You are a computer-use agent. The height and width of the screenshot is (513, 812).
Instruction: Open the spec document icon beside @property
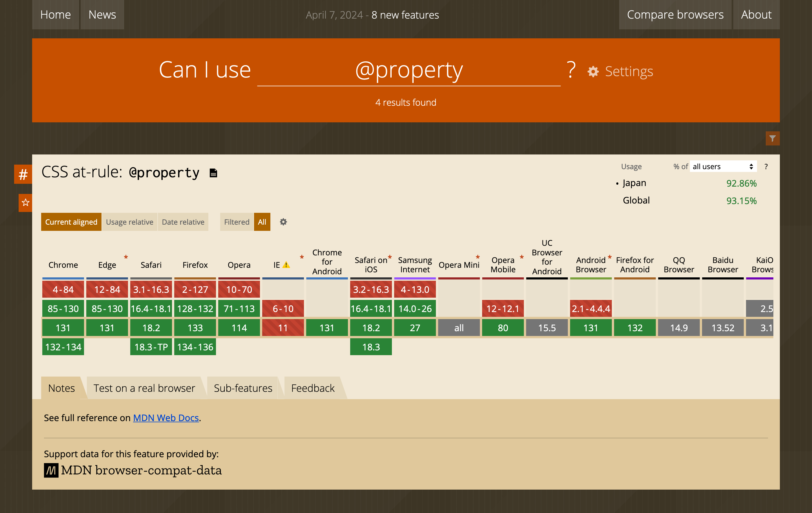(x=213, y=173)
